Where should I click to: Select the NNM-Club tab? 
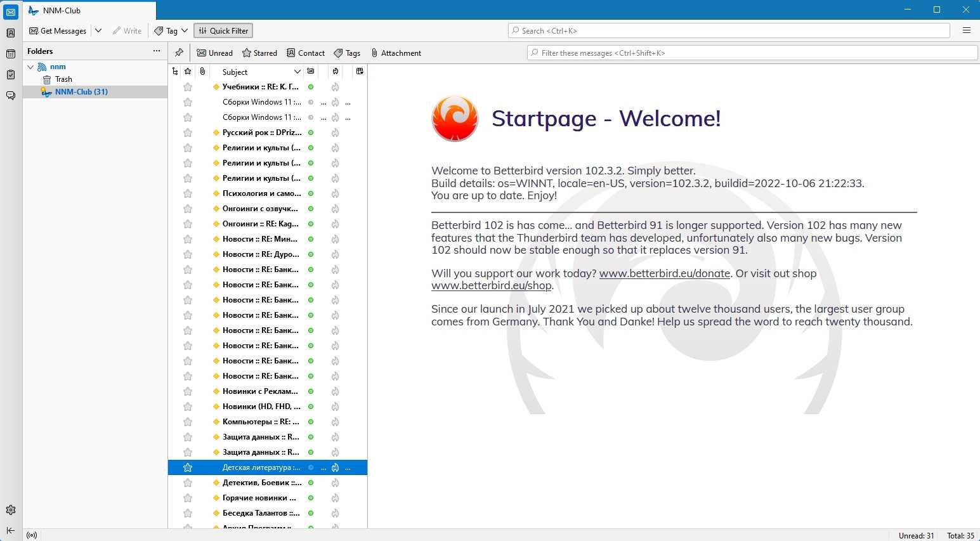89,11
